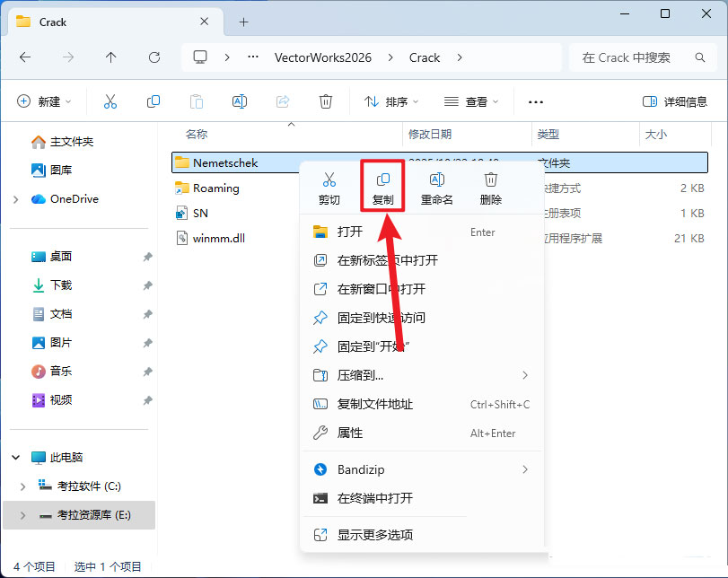This screenshot has height=578, width=728.
Task: Choose 在终端中打开 in the context menu
Action: pyautogui.click(x=422, y=499)
